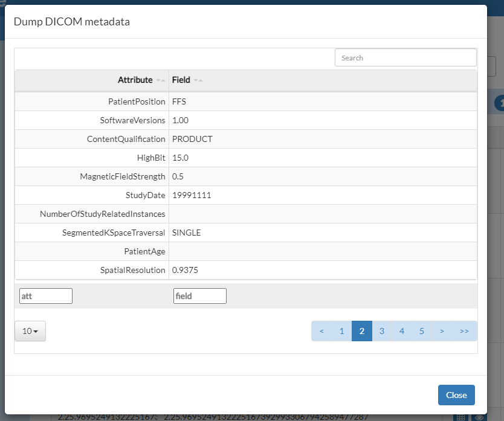Select the ContentQualification attribute cell
The image size is (504, 421).
coord(92,139)
